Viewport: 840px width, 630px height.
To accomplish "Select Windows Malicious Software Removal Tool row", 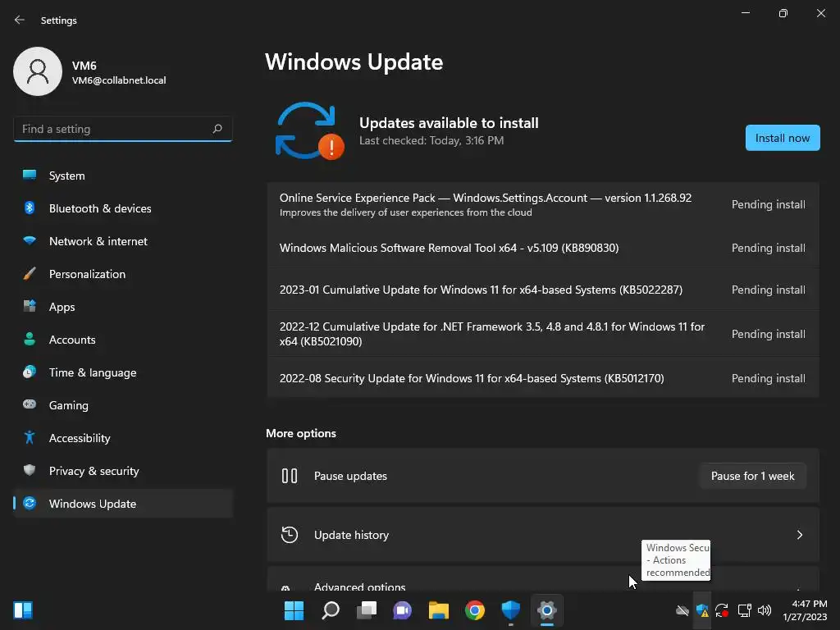I will point(543,248).
